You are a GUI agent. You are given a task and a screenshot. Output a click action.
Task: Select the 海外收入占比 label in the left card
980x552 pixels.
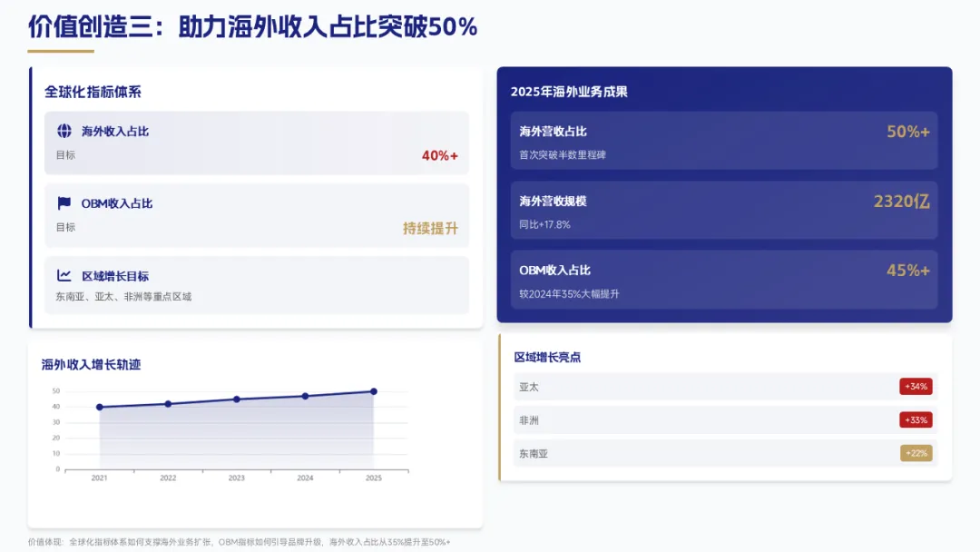tap(115, 132)
